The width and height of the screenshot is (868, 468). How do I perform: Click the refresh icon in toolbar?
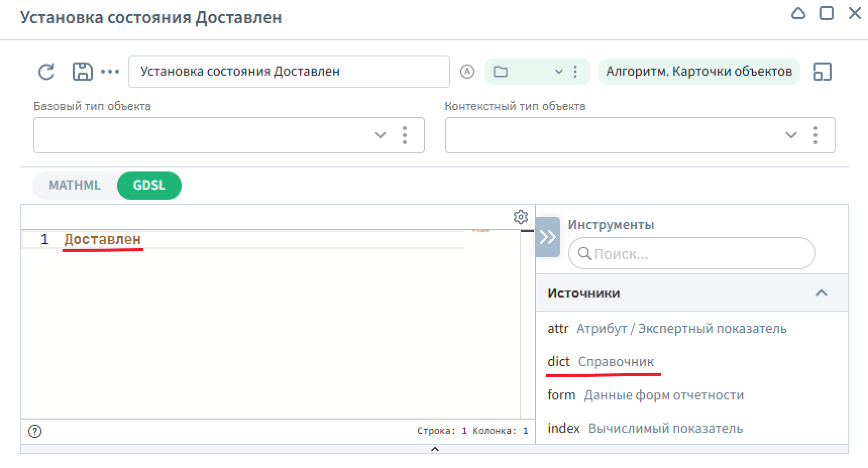46,72
